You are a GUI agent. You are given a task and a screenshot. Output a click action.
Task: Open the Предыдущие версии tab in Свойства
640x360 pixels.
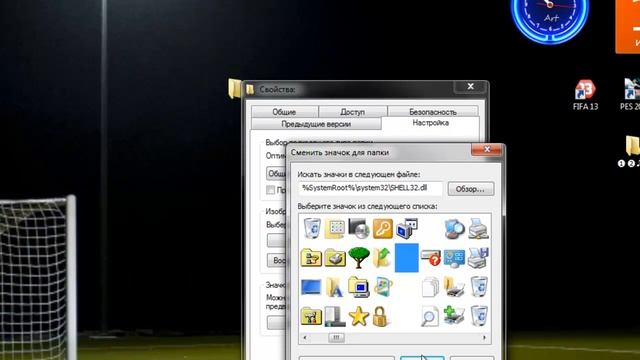tap(316, 124)
